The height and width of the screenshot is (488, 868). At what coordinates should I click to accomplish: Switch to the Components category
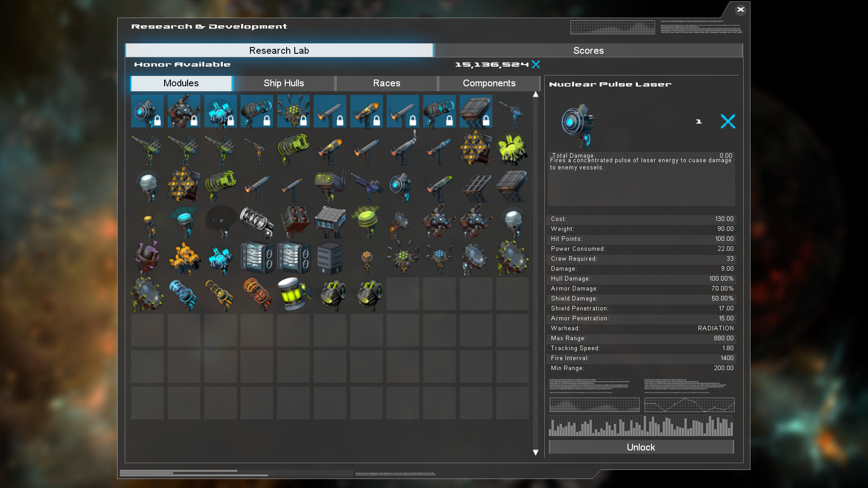[489, 83]
